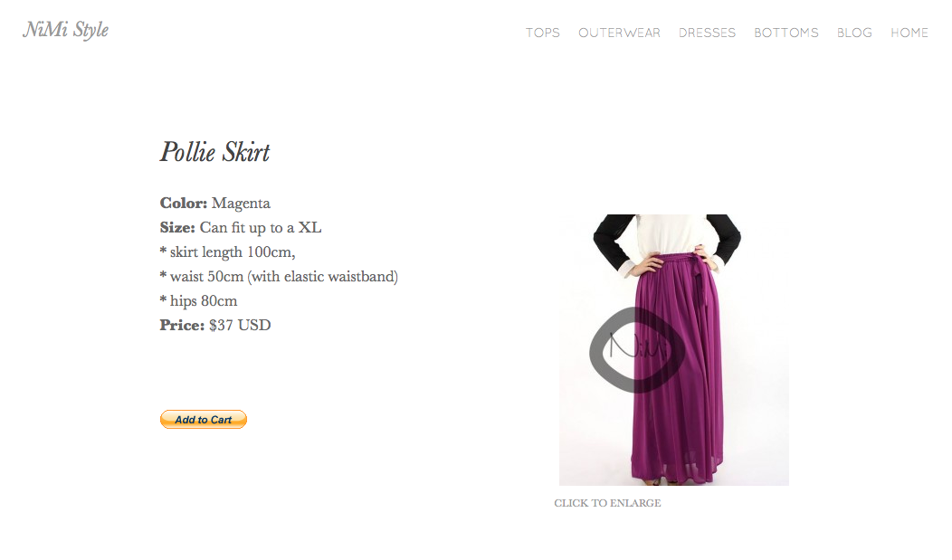The width and height of the screenshot is (952, 560).
Task: Visit the BLOG page
Action: (854, 33)
